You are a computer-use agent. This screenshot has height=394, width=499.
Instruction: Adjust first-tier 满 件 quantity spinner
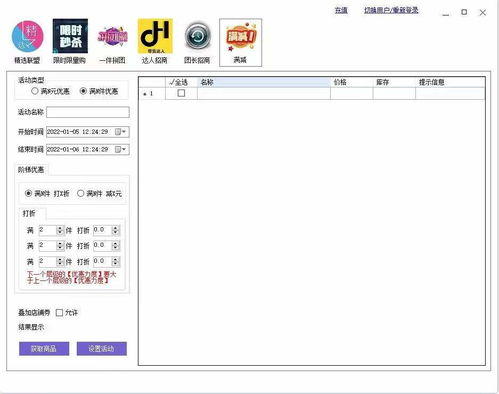point(60,230)
